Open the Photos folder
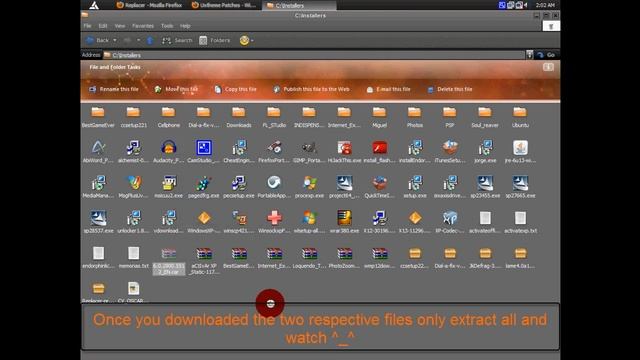Screen dimensions: 640x360 coord(414,116)
